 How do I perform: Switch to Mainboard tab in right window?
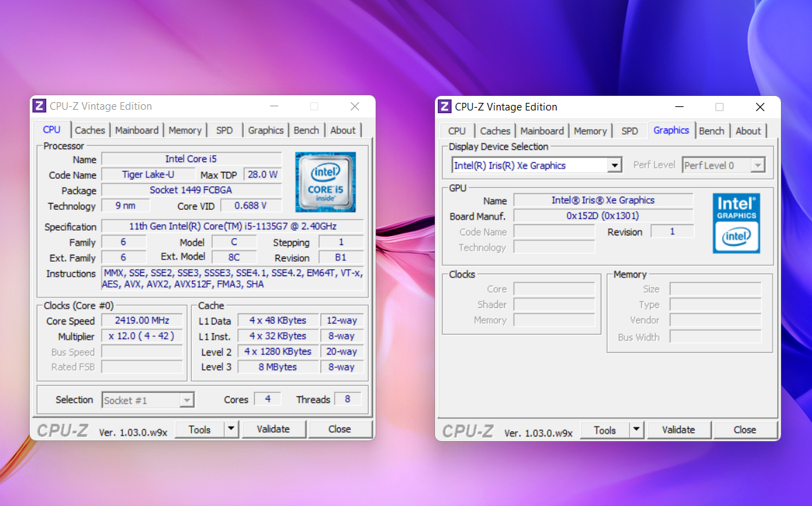542,131
